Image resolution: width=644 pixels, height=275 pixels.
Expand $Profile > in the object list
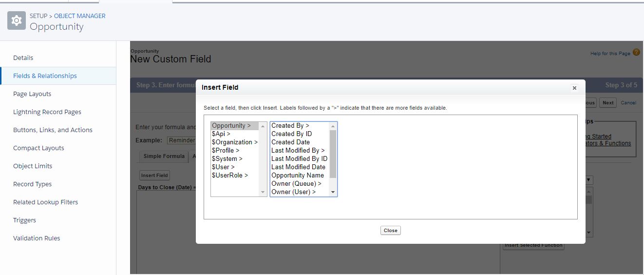(x=235, y=150)
